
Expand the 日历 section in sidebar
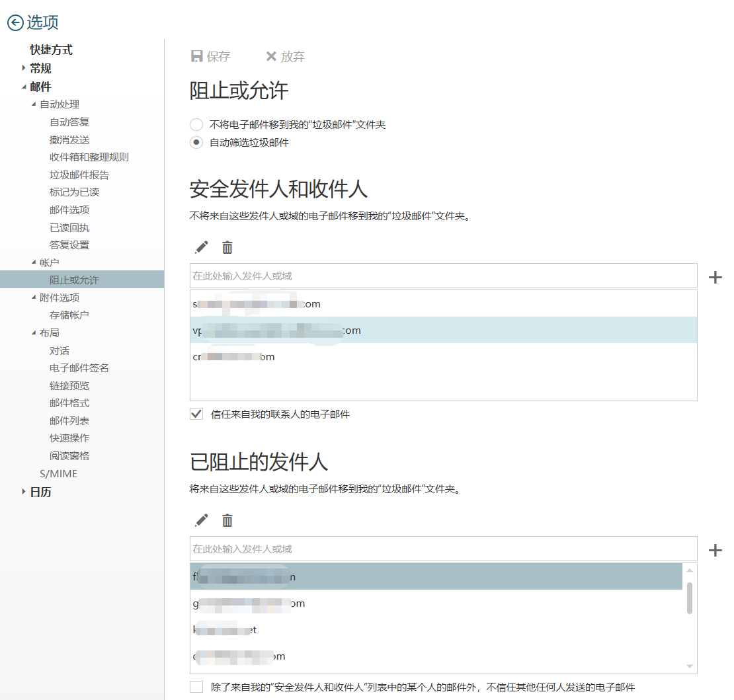click(24, 492)
